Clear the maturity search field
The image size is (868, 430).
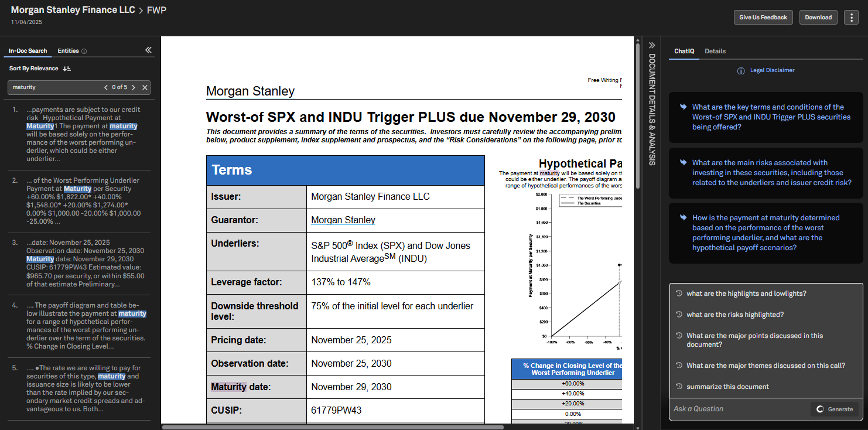click(145, 87)
